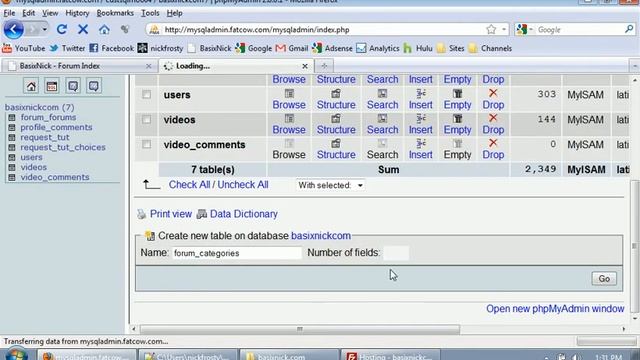Click the Number of fields input

click(x=396, y=253)
